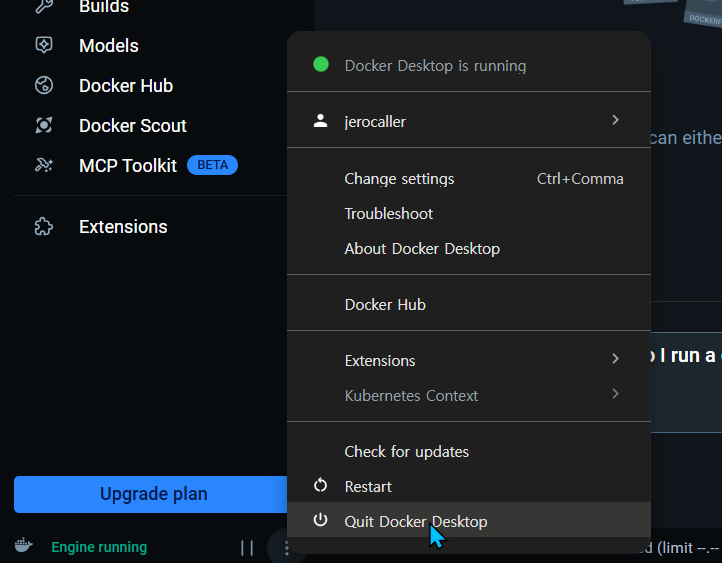Toggle the three-dot menu in status bar
Viewport: 722px width, 563px height.
coord(286,548)
